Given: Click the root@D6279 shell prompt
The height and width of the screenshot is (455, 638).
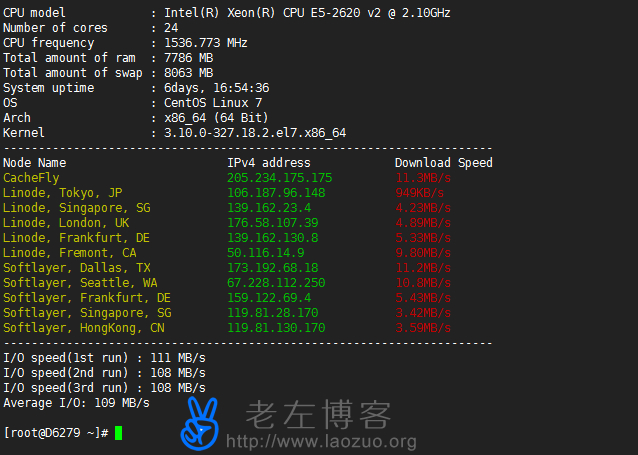Looking at the screenshot, I should tap(56, 433).
